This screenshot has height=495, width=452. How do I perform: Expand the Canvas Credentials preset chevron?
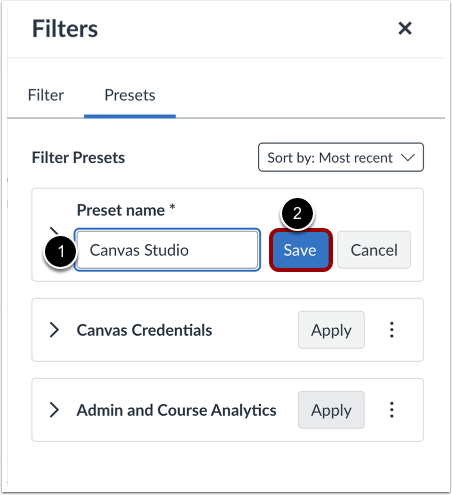[54, 330]
